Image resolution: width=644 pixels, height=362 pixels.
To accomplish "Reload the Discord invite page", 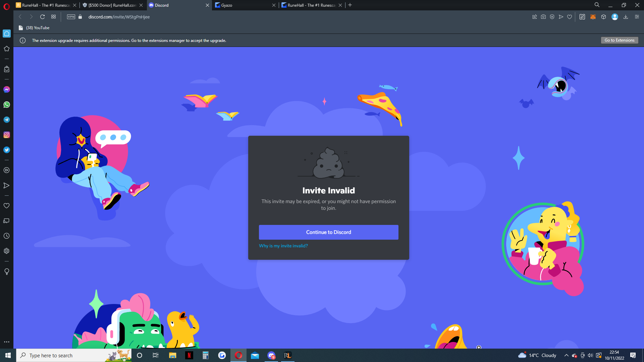I will coord(42,17).
